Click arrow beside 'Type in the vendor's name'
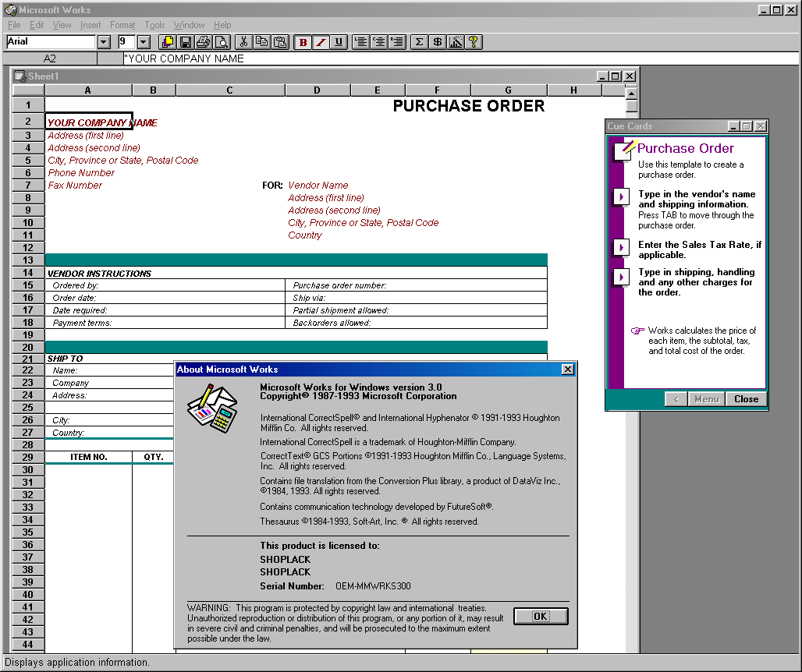Image resolution: width=802 pixels, height=672 pixels. (x=621, y=196)
